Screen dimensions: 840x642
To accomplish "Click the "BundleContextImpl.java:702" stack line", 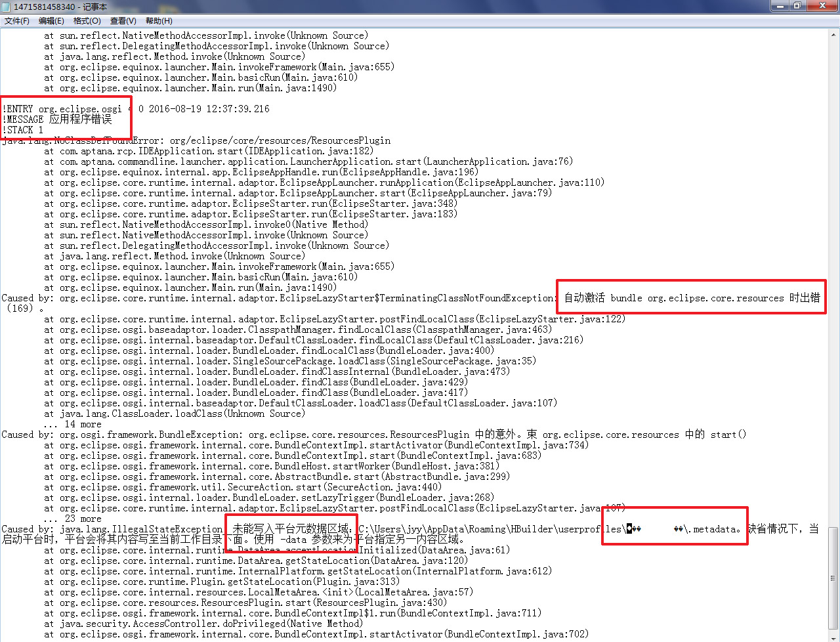I will tap(316, 634).
